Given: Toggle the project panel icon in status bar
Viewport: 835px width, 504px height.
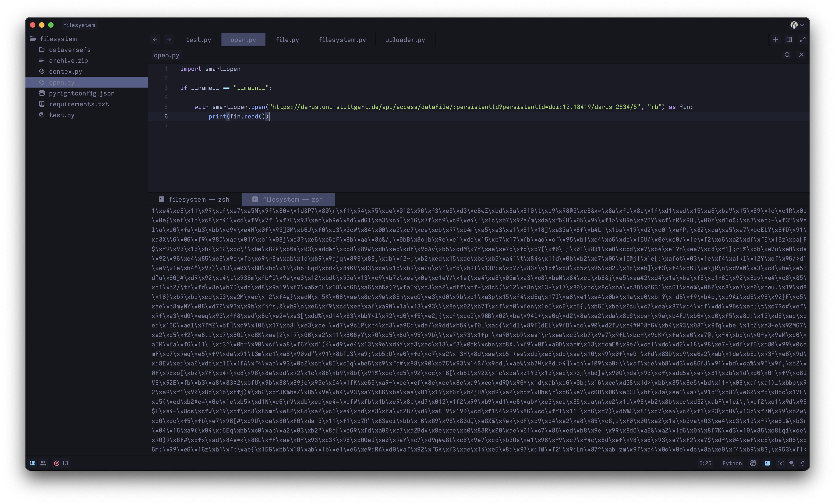Looking at the screenshot, I should [x=32, y=463].
